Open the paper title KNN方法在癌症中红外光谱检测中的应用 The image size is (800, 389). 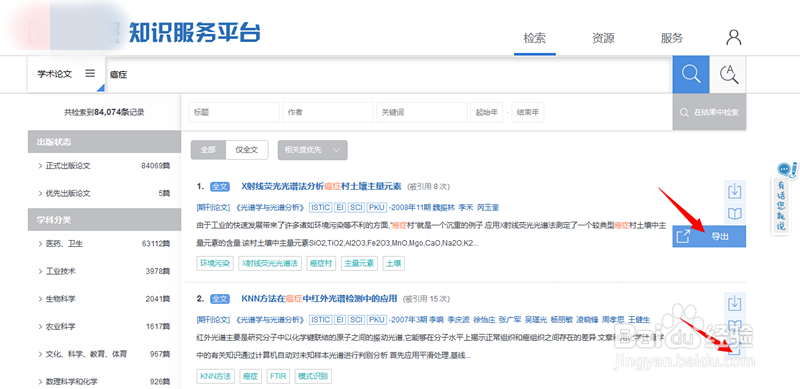tap(319, 299)
